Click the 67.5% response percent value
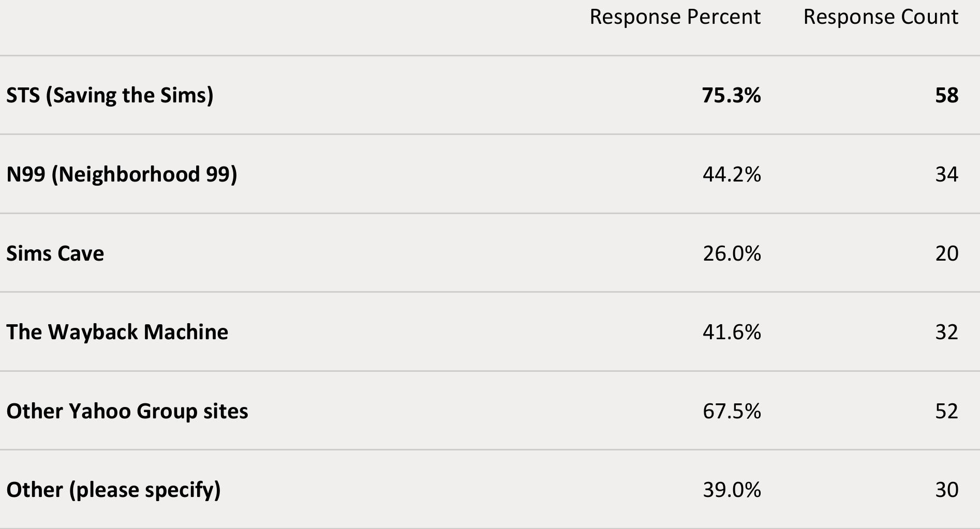980x529 pixels. tap(732, 411)
